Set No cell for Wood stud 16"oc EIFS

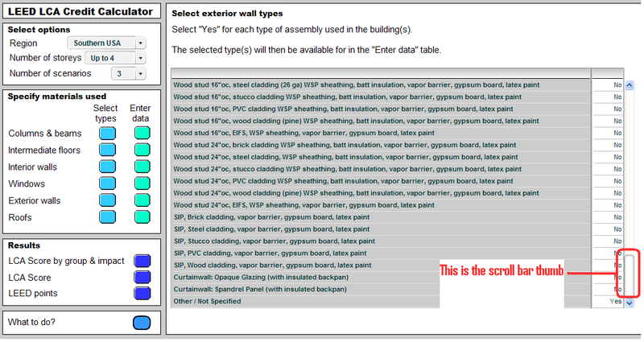[608, 133]
